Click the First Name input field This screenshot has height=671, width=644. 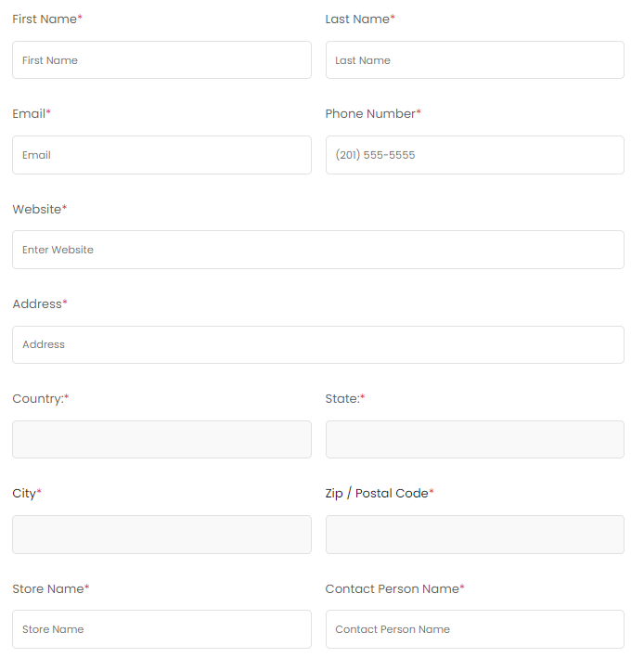[x=161, y=60]
